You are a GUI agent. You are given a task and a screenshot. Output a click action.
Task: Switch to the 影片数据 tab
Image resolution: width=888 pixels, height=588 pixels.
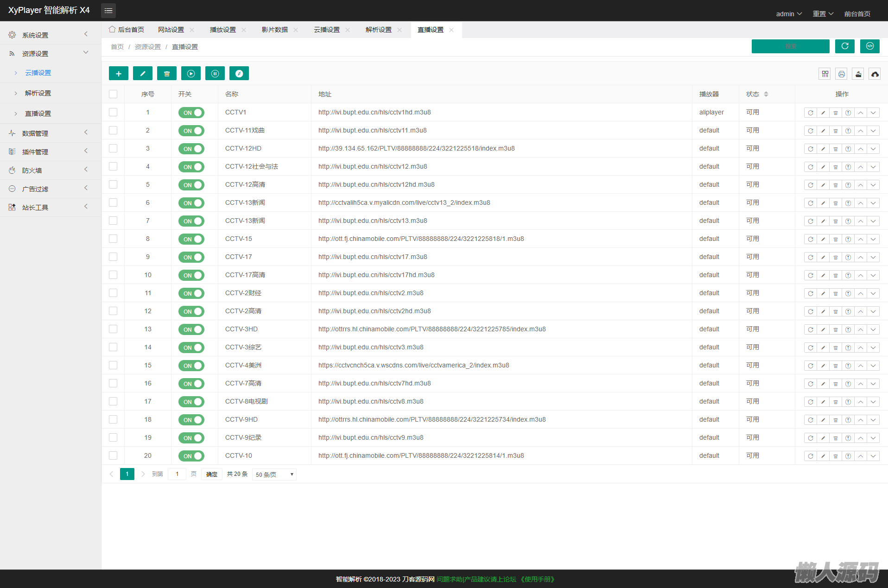[275, 30]
